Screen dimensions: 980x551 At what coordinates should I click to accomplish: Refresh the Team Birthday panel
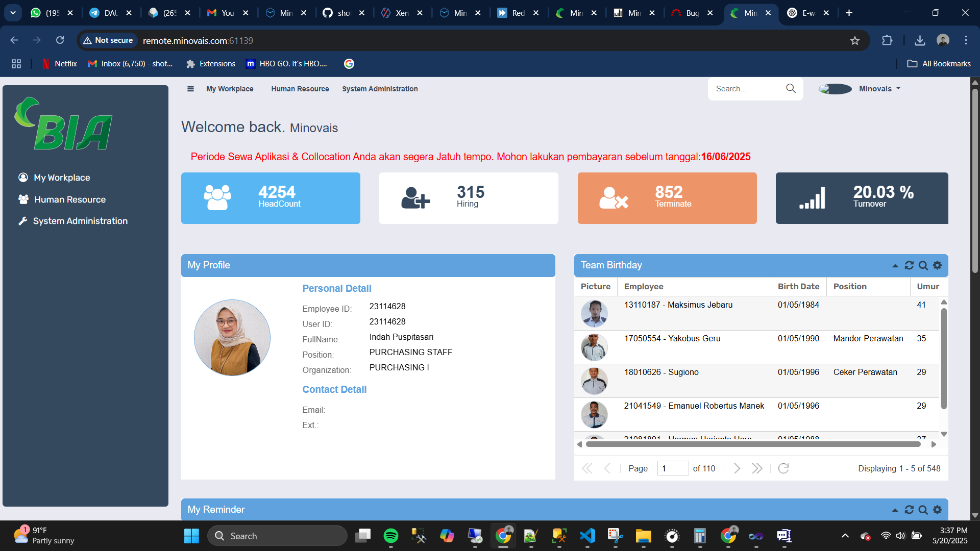[909, 265]
